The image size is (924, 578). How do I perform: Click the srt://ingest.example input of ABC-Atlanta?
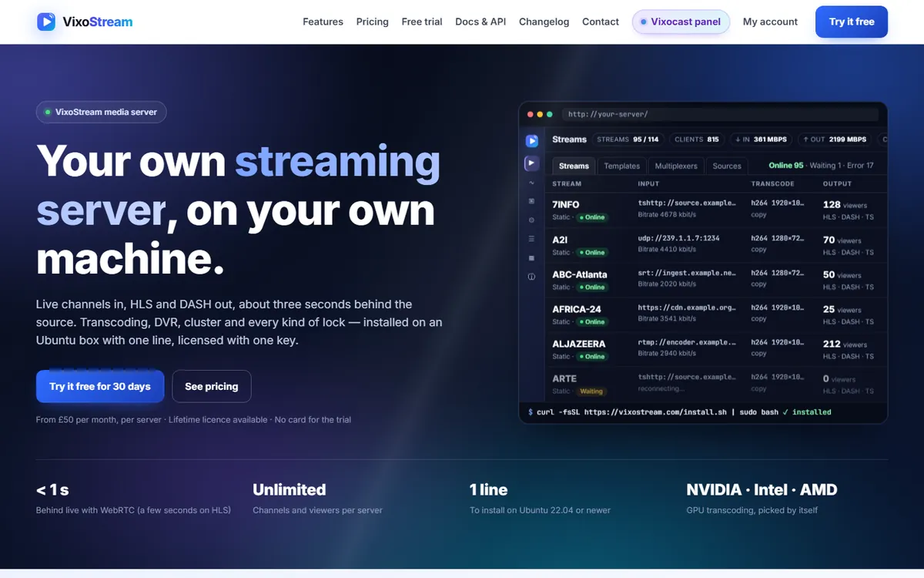tap(687, 273)
